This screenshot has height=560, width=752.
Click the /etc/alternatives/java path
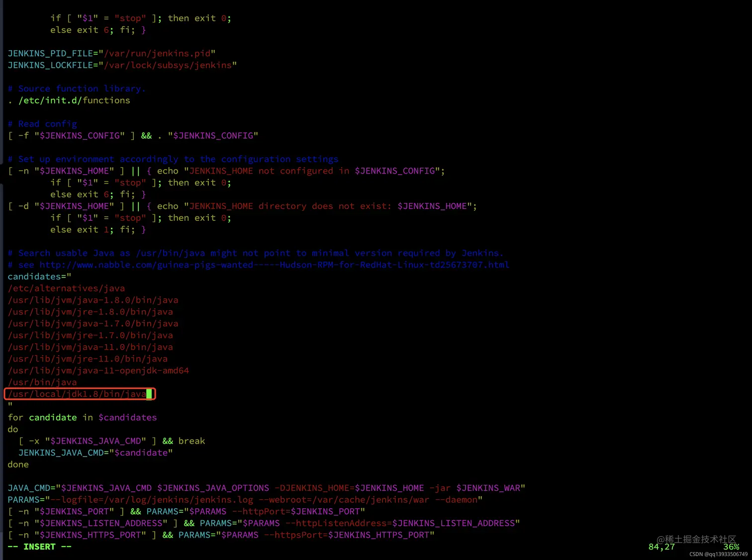pyautogui.click(x=66, y=288)
